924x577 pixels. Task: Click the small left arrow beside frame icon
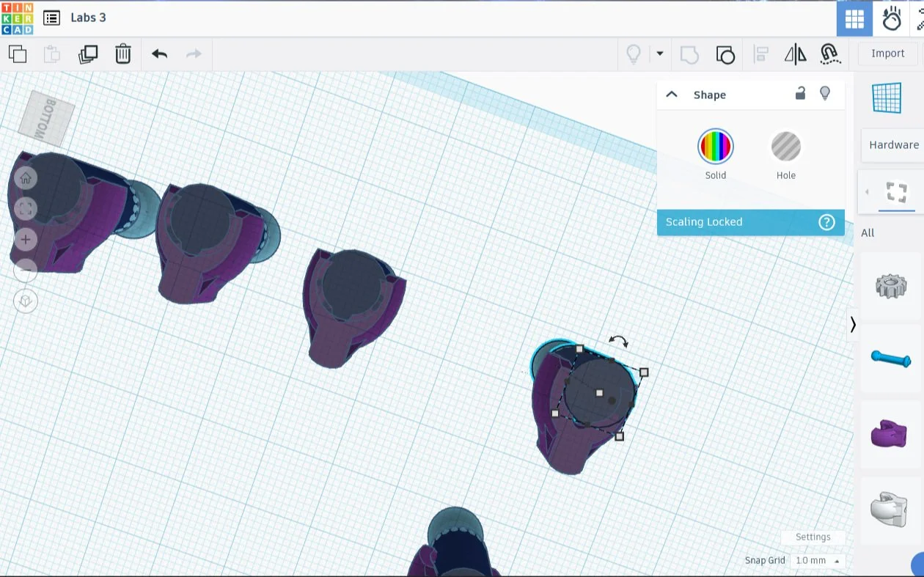tap(868, 192)
